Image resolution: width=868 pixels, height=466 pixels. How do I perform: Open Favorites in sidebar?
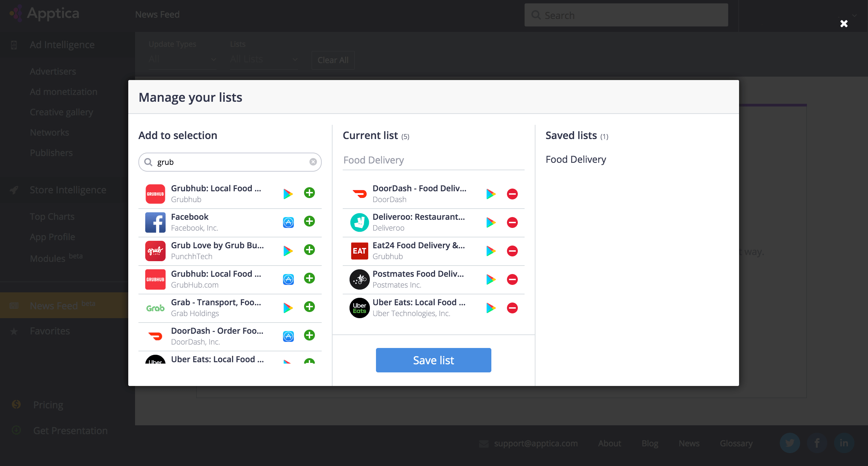pos(50,331)
